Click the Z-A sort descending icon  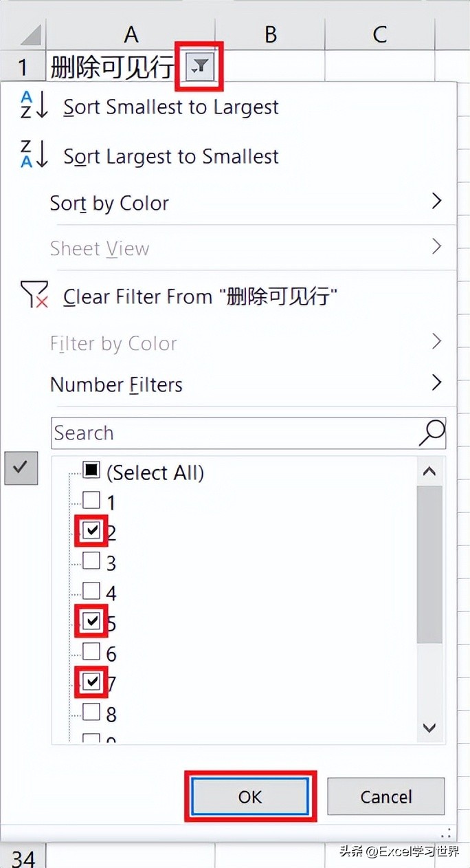pyautogui.click(x=34, y=155)
